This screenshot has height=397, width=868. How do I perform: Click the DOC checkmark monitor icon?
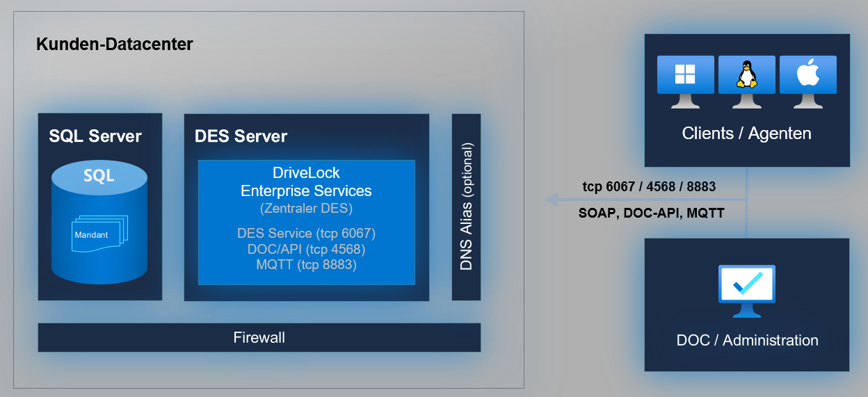coord(746,288)
